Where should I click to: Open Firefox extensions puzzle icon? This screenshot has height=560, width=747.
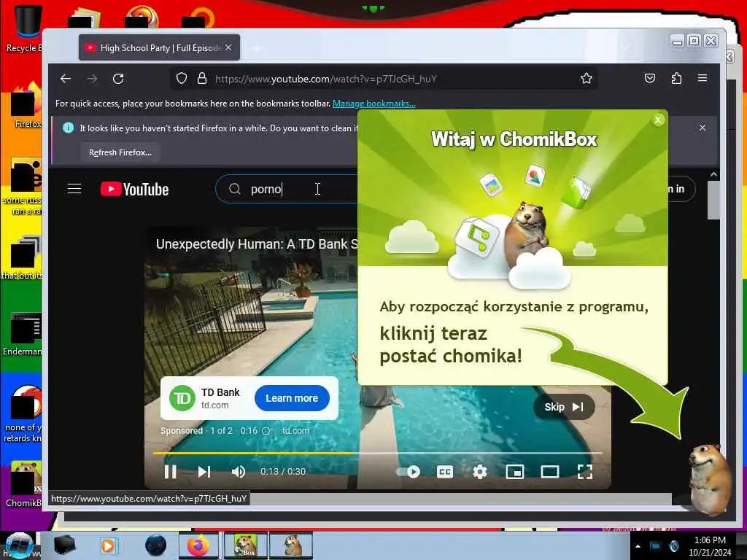(x=676, y=78)
